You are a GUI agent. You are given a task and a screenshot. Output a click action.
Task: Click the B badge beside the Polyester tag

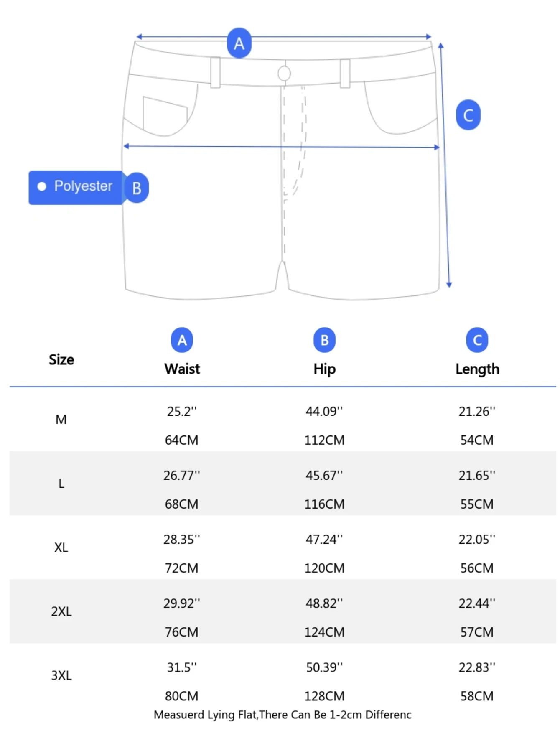coord(137,188)
